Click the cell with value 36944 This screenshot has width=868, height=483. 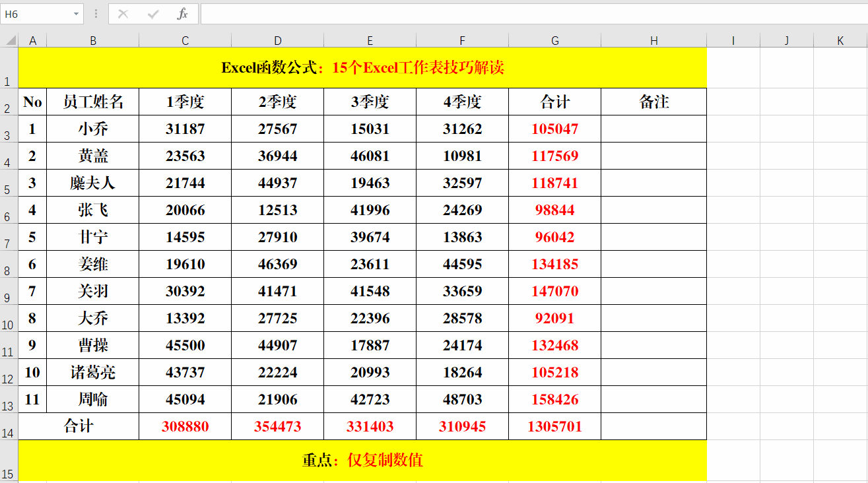278,156
